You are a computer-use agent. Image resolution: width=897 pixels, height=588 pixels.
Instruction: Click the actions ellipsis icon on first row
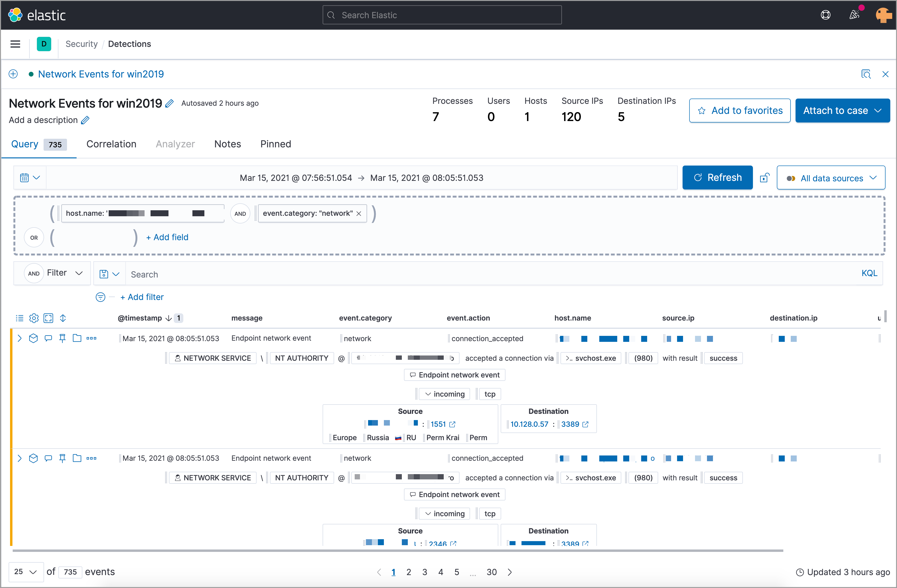pyautogui.click(x=92, y=338)
